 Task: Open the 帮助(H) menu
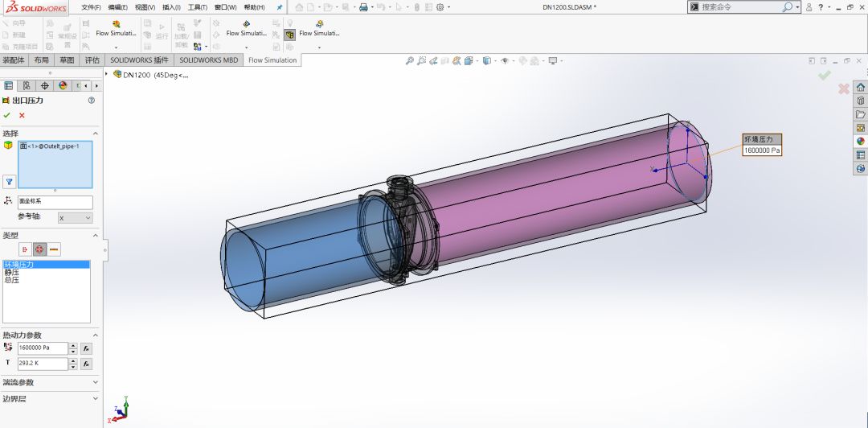point(254,7)
